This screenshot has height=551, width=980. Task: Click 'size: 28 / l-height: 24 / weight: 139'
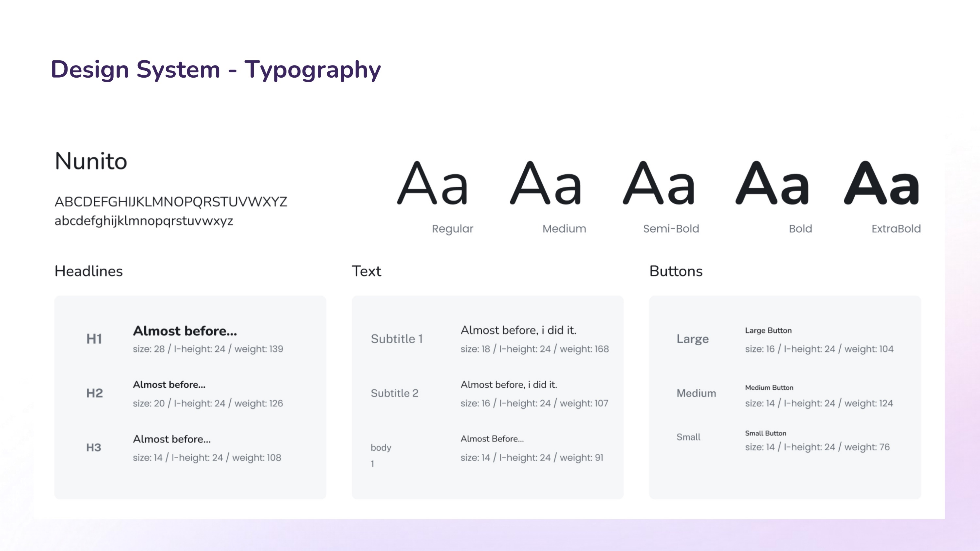click(x=208, y=349)
